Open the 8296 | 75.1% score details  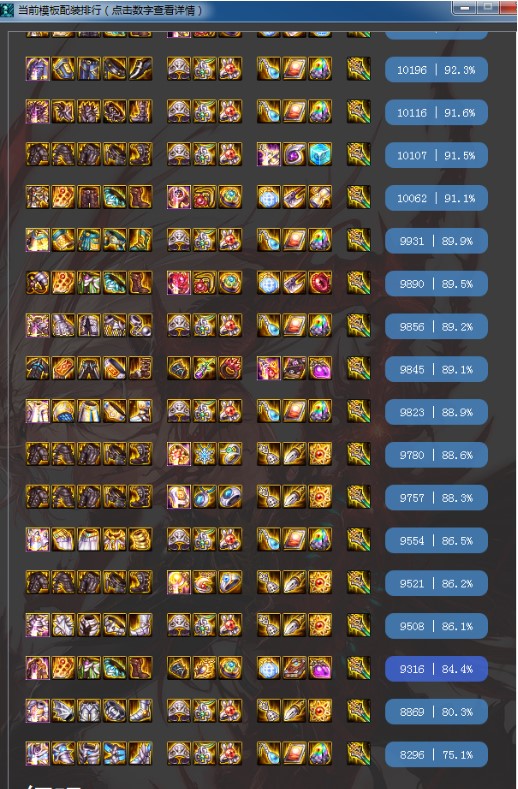coord(436,754)
